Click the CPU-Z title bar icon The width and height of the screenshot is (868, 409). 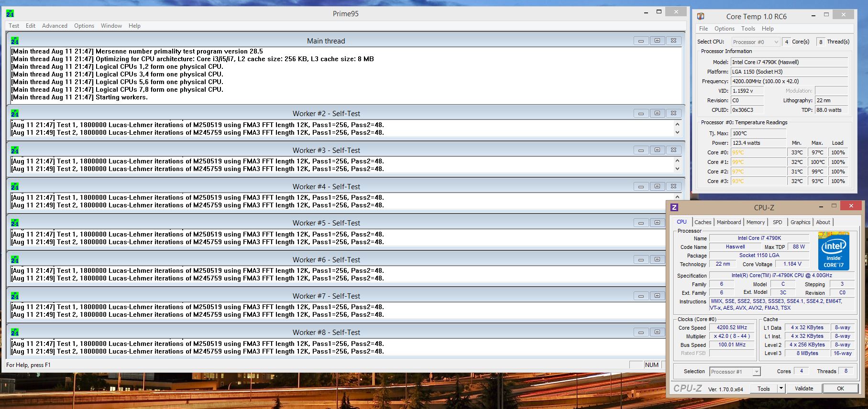coord(674,207)
